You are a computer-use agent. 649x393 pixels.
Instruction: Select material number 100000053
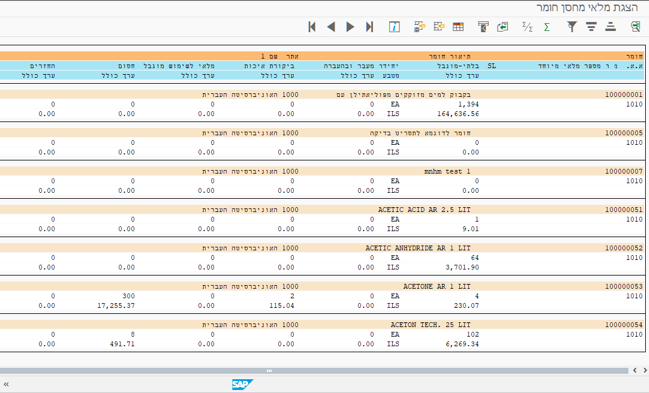pyautogui.click(x=624, y=286)
